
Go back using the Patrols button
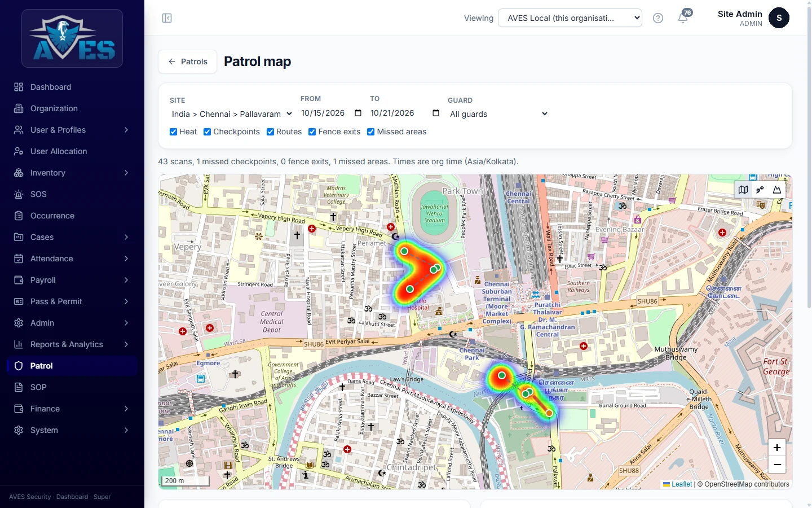pyautogui.click(x=188, y=62)
